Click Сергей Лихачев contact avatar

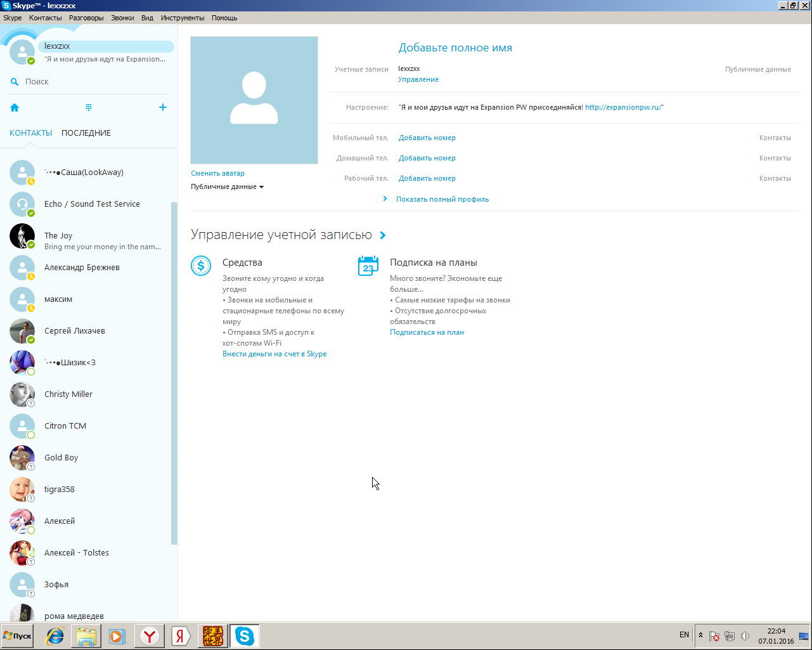click(22, 331)
